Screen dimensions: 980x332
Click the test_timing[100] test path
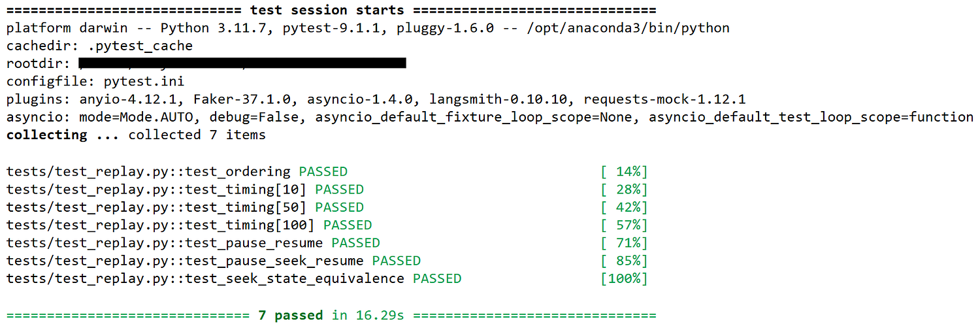coord(161,225)
